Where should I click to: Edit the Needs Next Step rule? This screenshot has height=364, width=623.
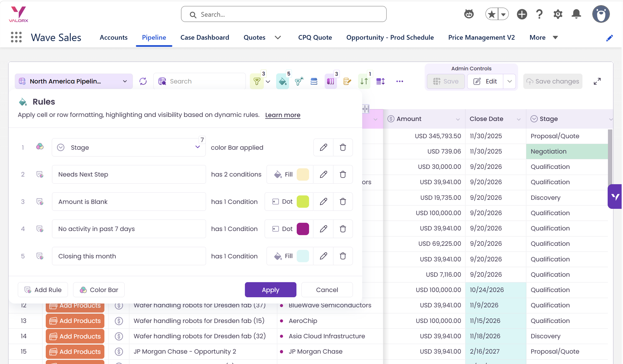[323, 174]
